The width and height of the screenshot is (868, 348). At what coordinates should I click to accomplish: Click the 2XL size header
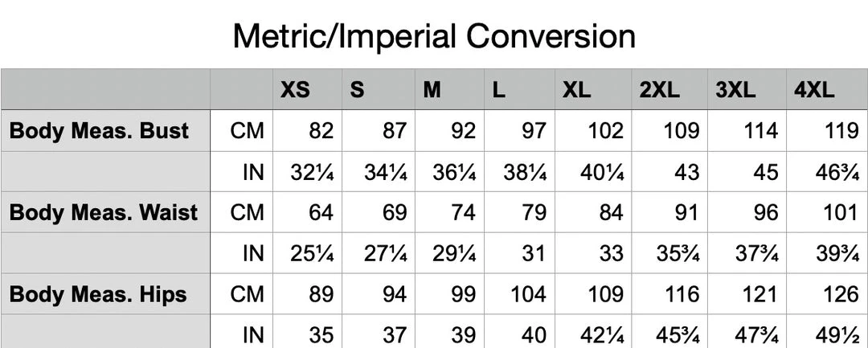tap(659, 90)
